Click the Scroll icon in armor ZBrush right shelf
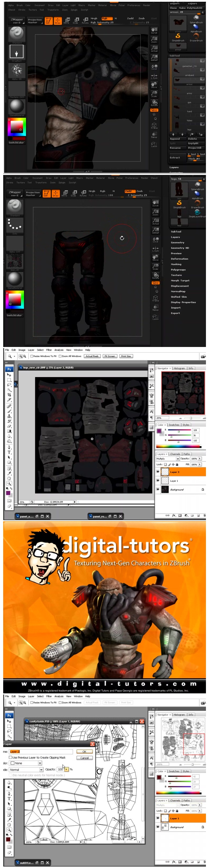Image resolution: width=210 pixels, height=868 pixels. coord(154,31)
